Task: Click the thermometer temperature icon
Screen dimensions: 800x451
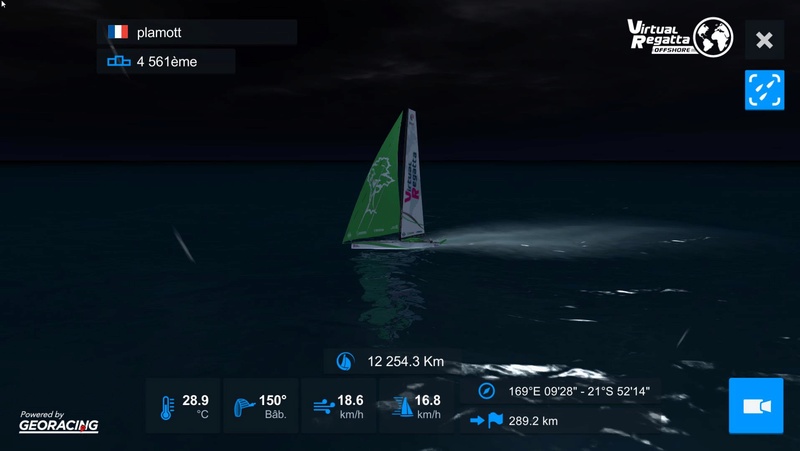Action: tap(166, 408)
